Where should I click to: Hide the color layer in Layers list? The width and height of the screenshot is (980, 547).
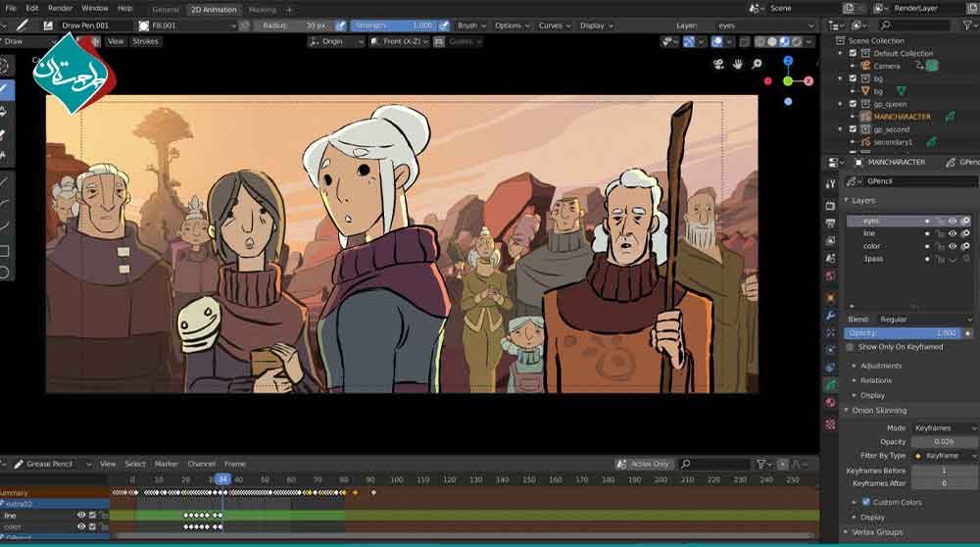coord(953,246)
